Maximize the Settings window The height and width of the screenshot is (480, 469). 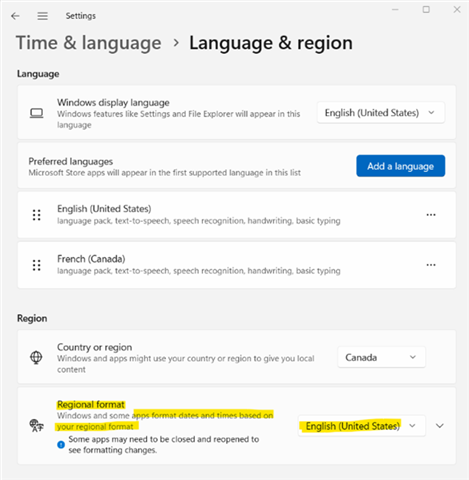(x=426, y=10)
